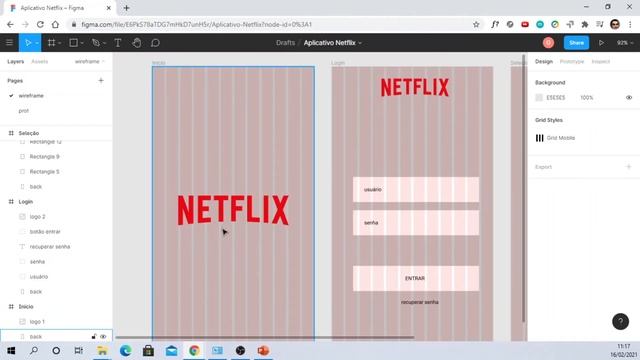The image size is (640, 360).
Task: Add an export setting with plus
Action: (x=629, y=167)
